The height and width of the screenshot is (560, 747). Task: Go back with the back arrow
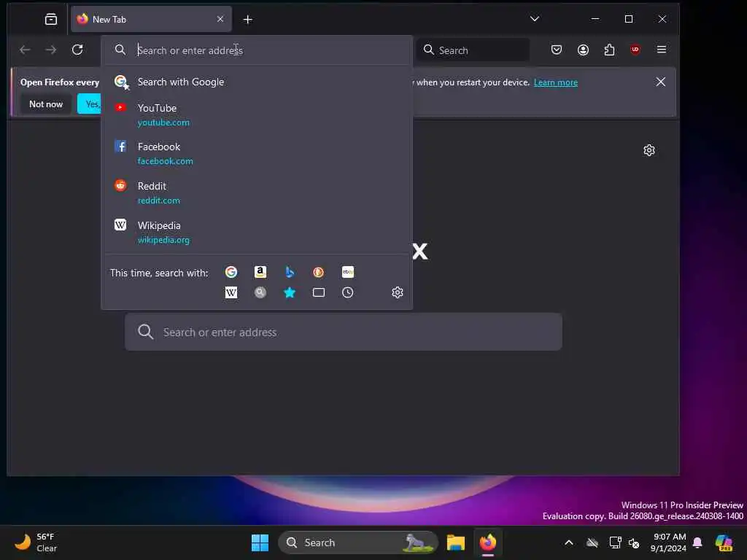pos(26,50)
